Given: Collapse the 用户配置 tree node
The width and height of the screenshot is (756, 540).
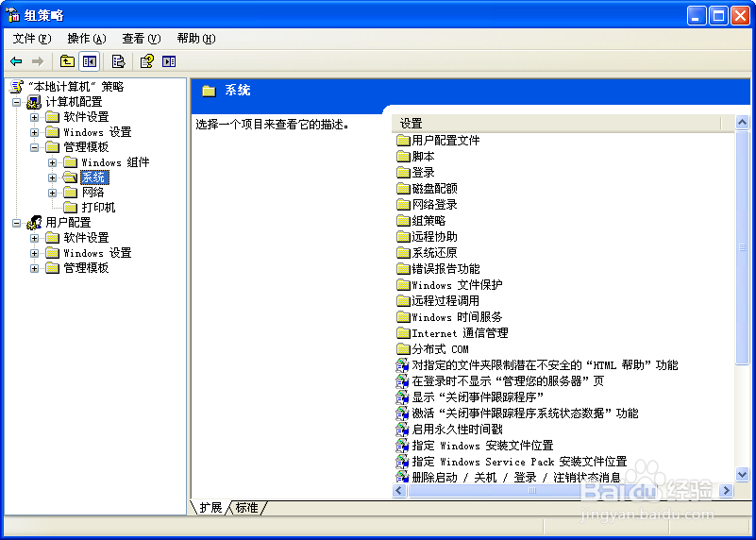Looking at the screenshot, I should [x=16, y=223].
